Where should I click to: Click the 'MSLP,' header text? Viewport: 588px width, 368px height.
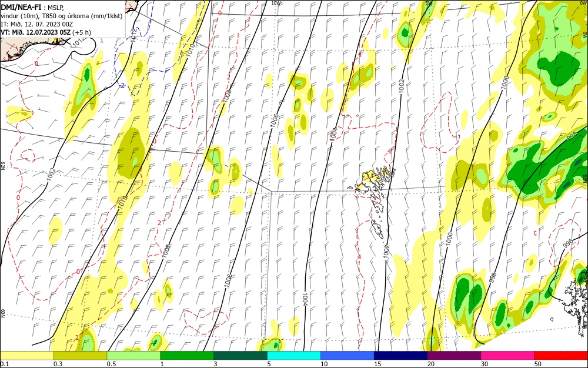(55, 7)
